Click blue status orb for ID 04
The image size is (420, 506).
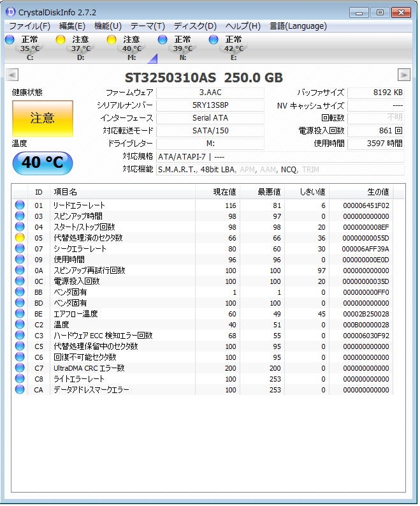tap(20, 227)
